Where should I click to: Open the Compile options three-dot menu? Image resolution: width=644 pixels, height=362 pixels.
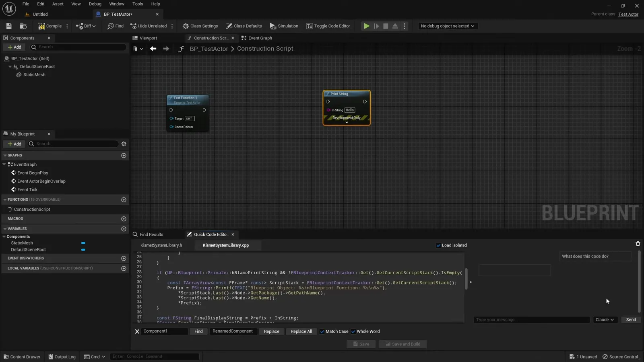coord(67,26)
